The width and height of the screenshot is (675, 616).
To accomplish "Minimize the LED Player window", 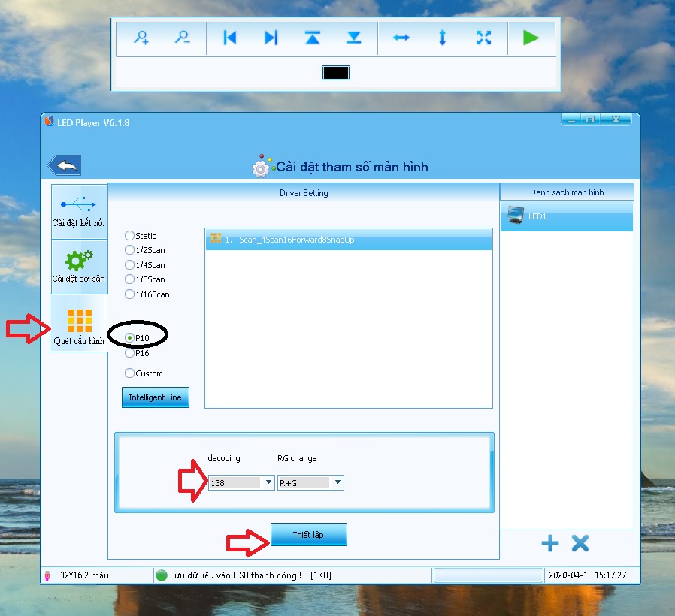I will coord(571,119).
